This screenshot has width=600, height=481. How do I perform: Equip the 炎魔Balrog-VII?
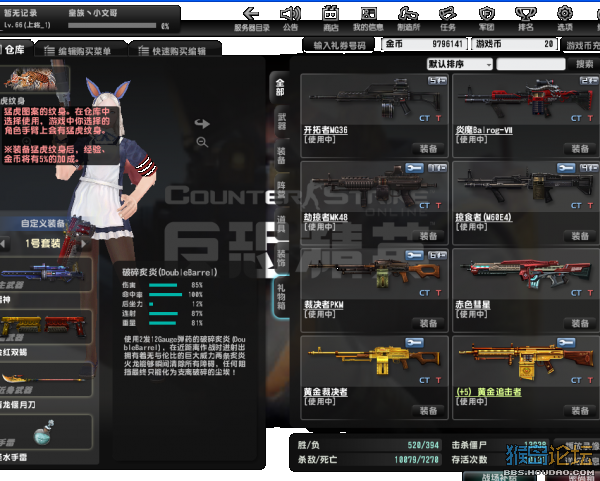tap(580, 149)
